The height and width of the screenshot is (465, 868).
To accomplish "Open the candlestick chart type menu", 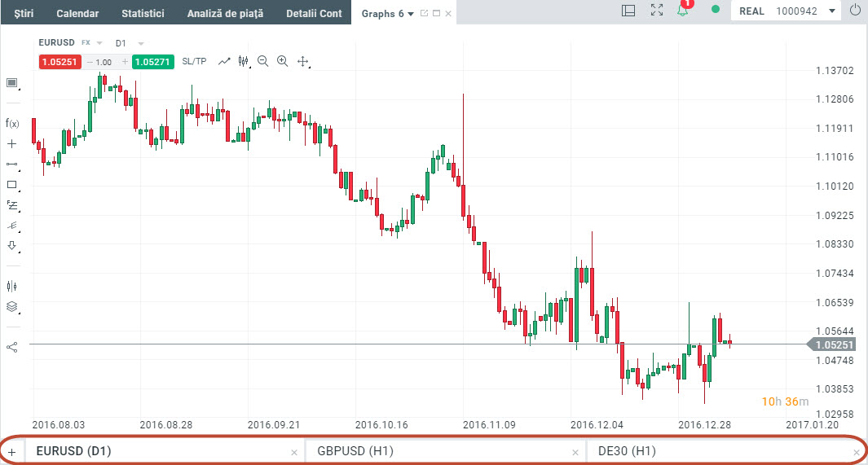I will coord(244,61).
